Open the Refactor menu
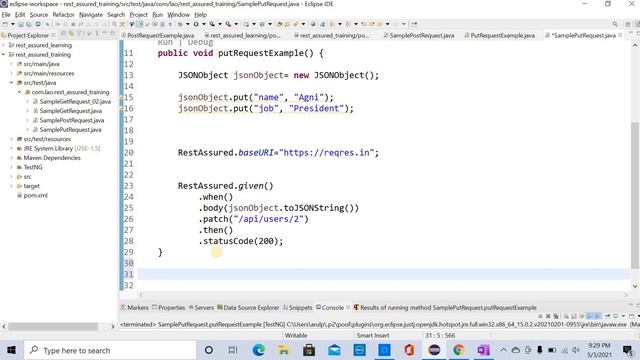The width and height of the screenshot is (640, 360). (63, 15)
